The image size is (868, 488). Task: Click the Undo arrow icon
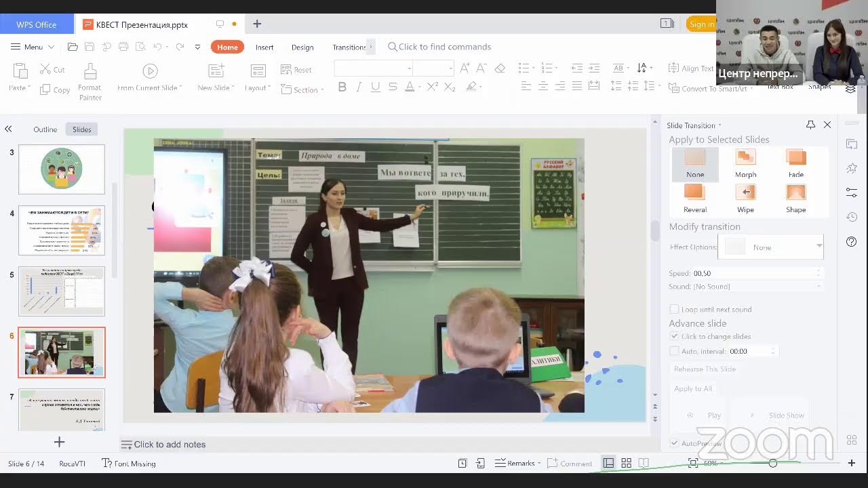(157, 47)
